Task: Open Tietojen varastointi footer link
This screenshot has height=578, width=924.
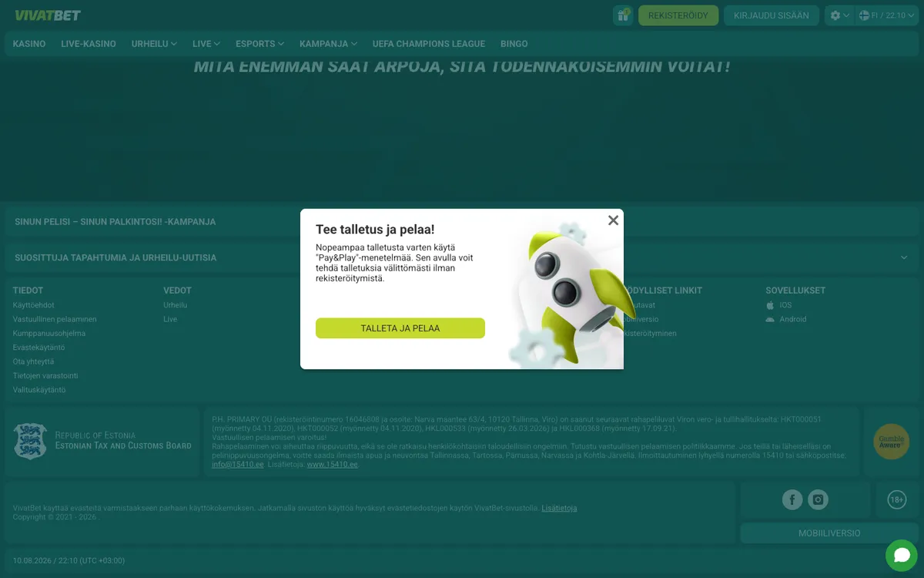Action: 45,376
